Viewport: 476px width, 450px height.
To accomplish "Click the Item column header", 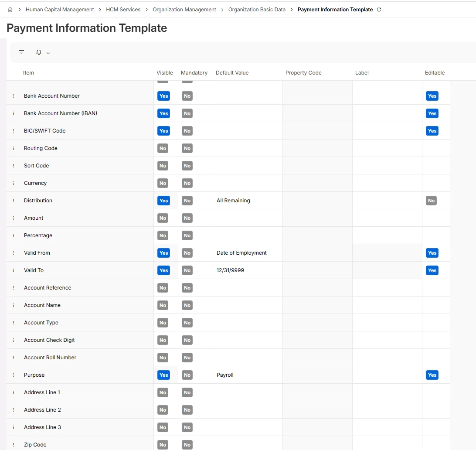I will pos(28,73).
